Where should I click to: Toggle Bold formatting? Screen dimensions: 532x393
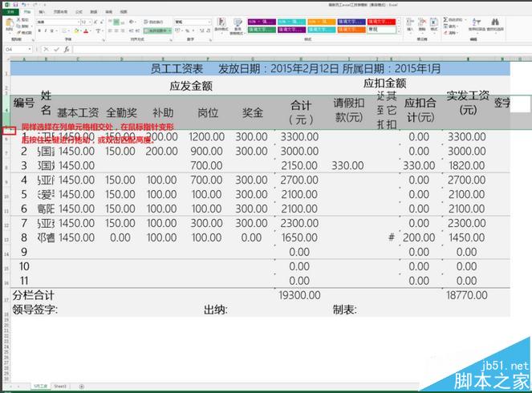[x=39, y=30]
